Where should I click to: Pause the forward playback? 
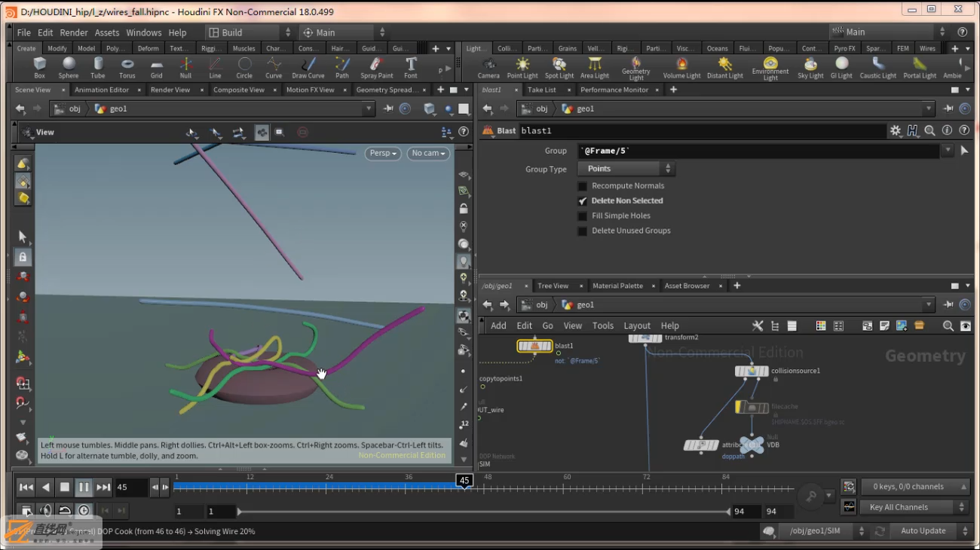click(x=84, y=487)
